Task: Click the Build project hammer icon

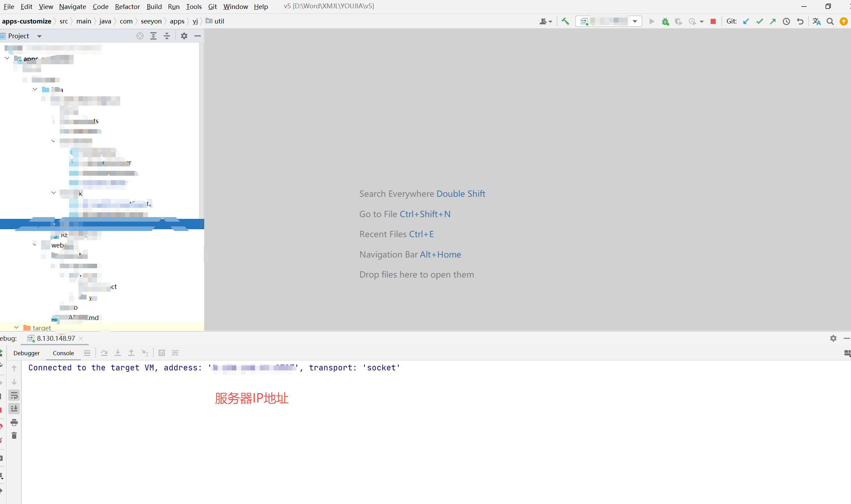Action: 565,21
